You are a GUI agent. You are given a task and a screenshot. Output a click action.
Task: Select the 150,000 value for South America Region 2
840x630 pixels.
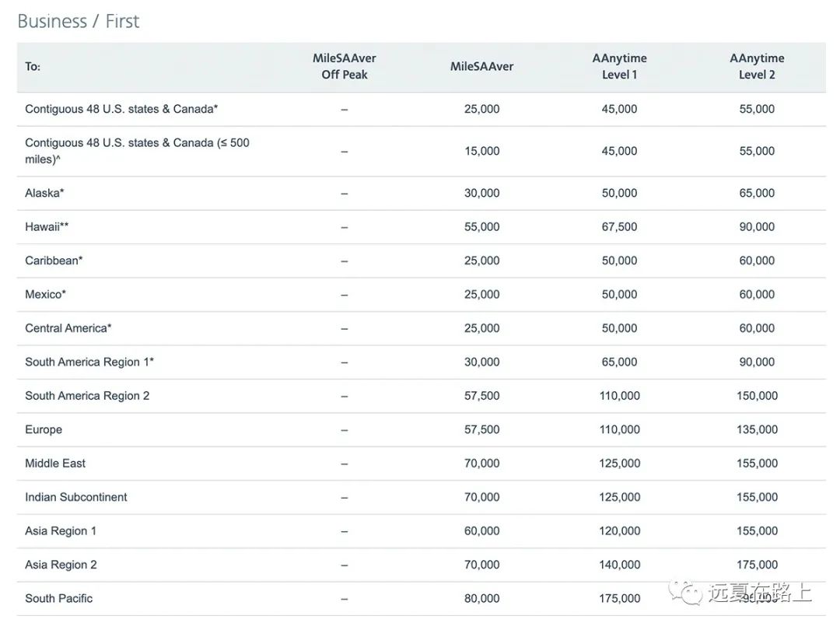click(x=757, y=395)
